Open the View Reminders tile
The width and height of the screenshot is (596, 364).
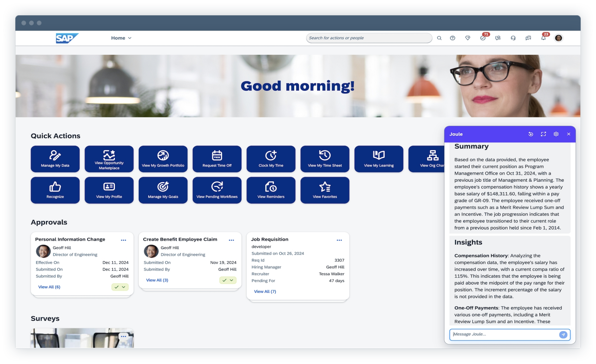coord(271,190)
